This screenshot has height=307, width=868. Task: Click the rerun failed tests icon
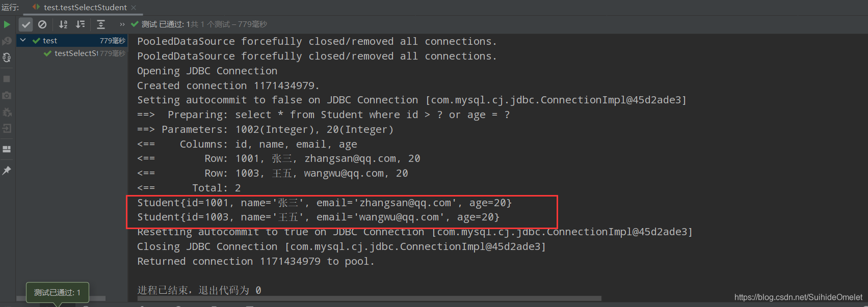7,41
